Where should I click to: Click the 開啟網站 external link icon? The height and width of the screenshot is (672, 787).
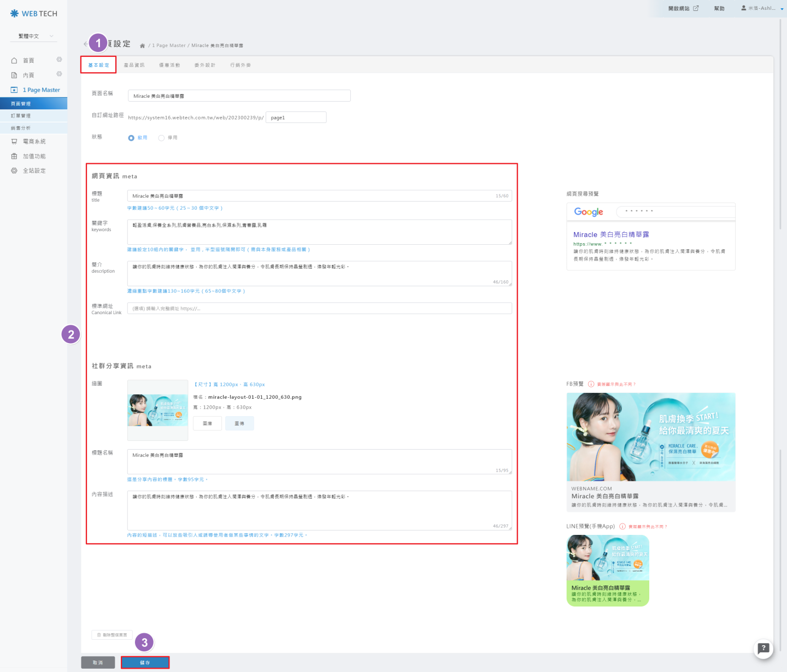696,8
